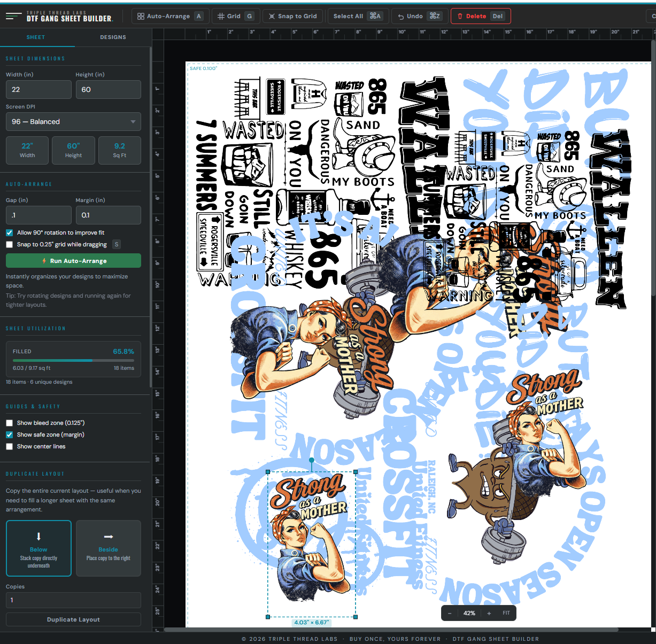Click the Height (in) input field
This screenshot has width=656, height=644.
click(x=108, y=89)
